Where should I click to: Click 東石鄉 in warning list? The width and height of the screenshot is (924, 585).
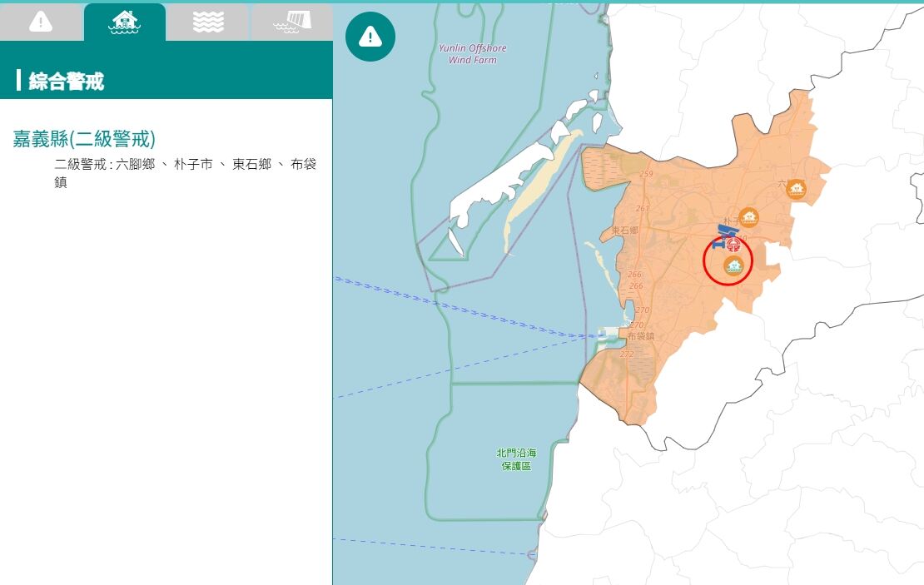[251, 165]
